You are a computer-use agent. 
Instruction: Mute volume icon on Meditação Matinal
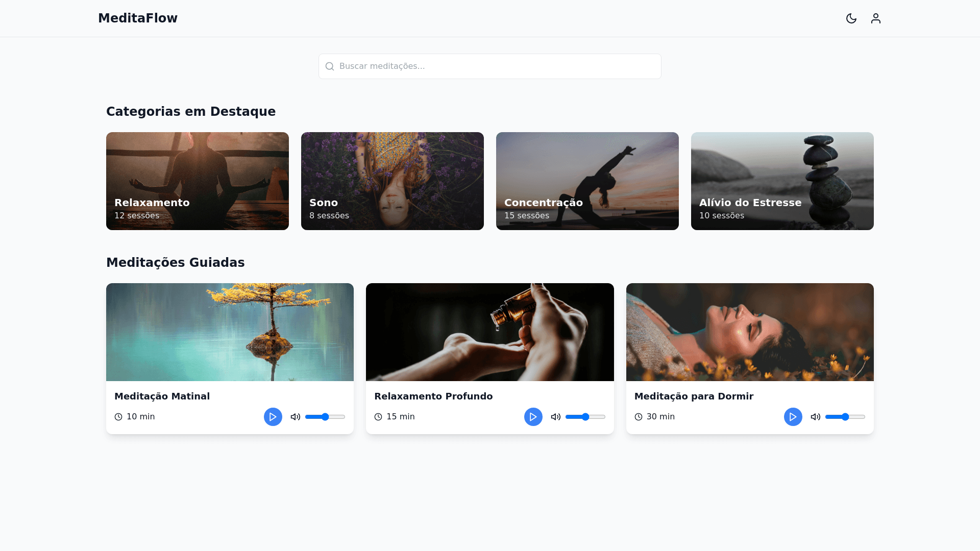click(295, 417)
